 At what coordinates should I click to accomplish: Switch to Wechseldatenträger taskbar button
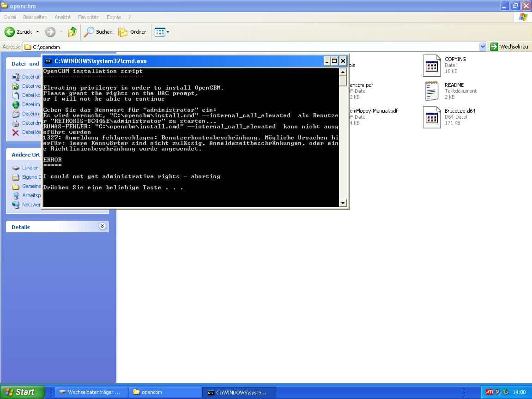point(91,392)
